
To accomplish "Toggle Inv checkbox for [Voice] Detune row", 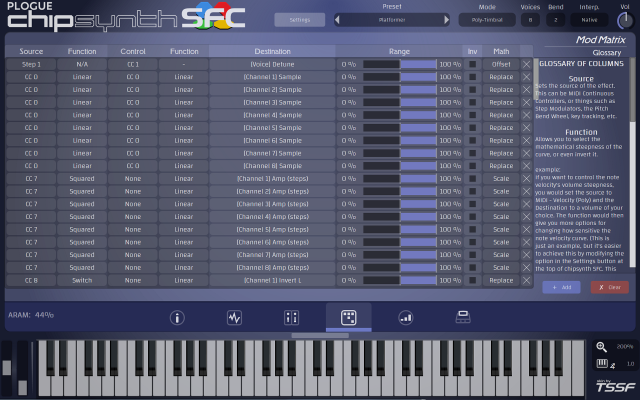I will tap(473, 64).
